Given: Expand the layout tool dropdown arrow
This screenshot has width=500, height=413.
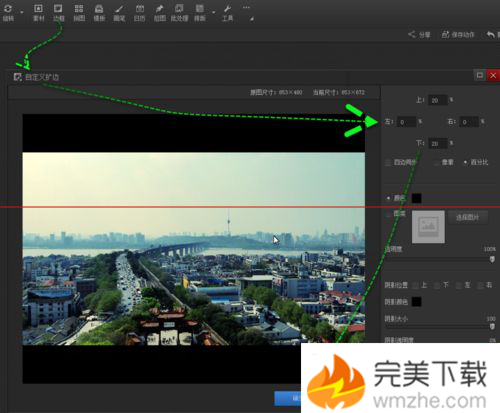Looking at the screenshot, I should tap(213, 13).
